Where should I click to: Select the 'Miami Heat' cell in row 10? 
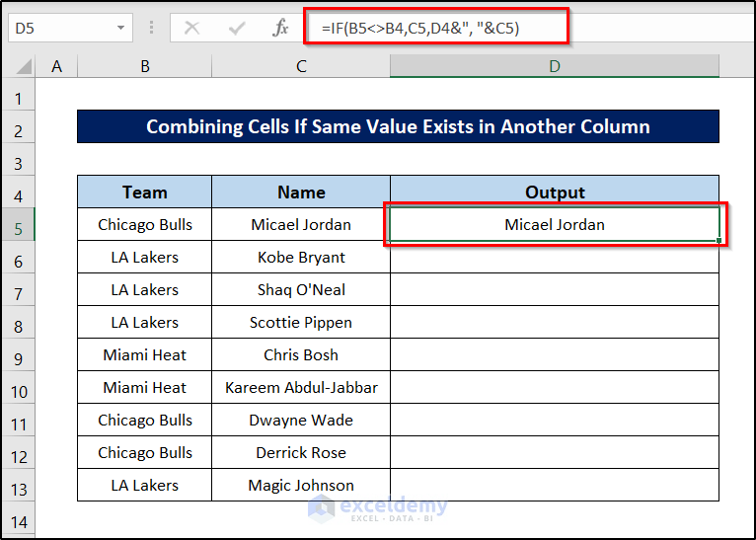(145, 387)
